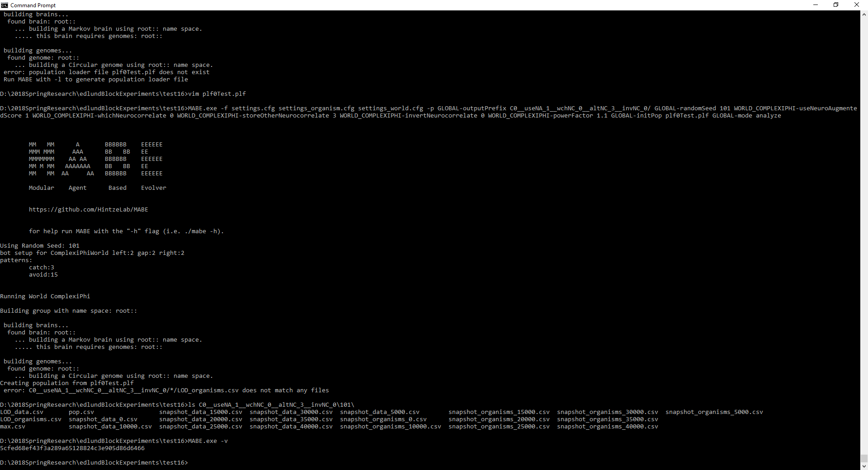Click the scrollbar down arrow
This screenshot has width=868, height=470.
(x=864, y=466)
